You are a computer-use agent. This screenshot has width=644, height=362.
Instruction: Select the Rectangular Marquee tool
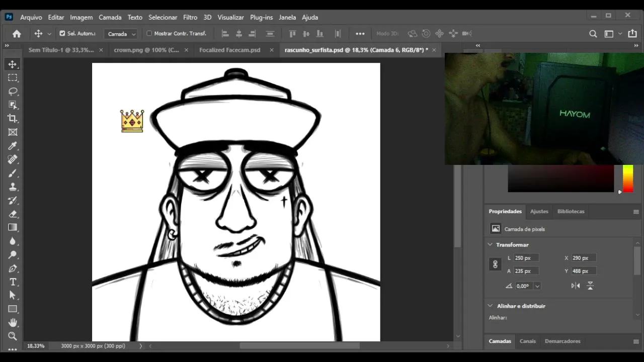(x=13, y=77)
